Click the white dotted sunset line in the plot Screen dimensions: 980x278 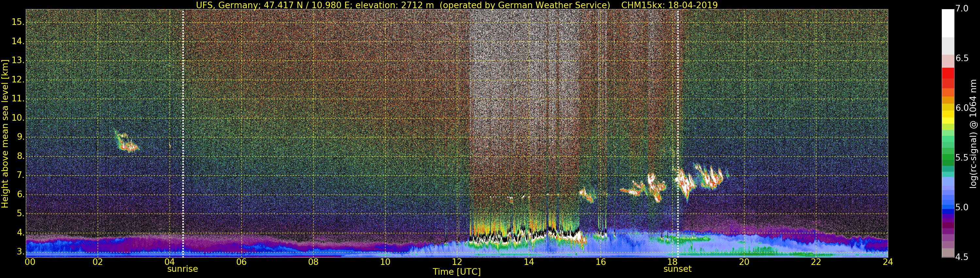(x=678, y=133)
